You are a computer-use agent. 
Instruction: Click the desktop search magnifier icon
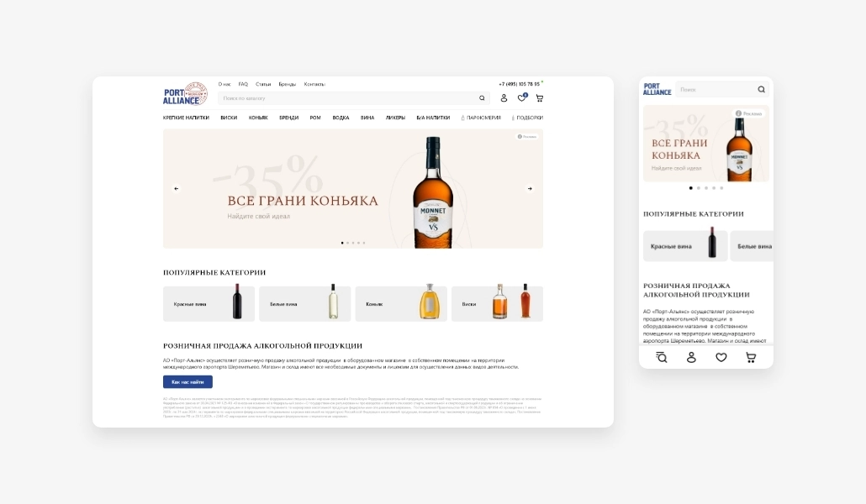[x=482, y=98]
